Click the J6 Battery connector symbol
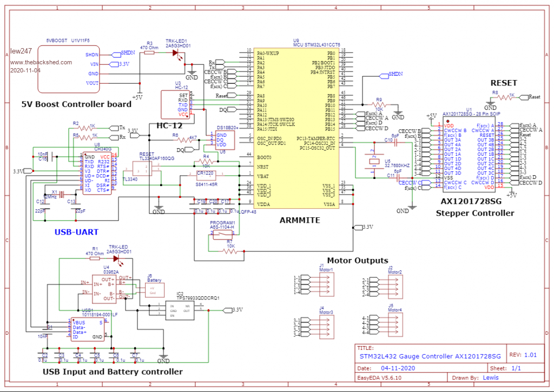Screen dimensions: 554x392 [154, 290]
